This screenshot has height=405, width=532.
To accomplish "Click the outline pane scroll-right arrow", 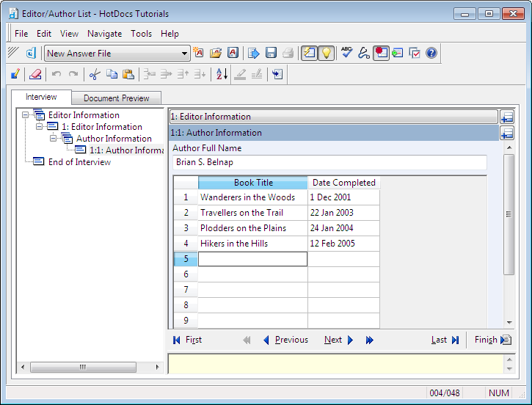I will click(x=158, y=367).
